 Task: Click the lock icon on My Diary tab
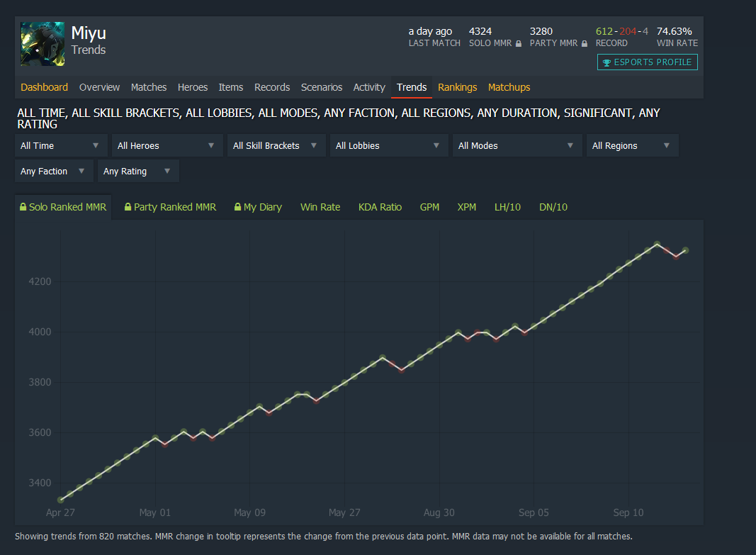coord(237,207)
